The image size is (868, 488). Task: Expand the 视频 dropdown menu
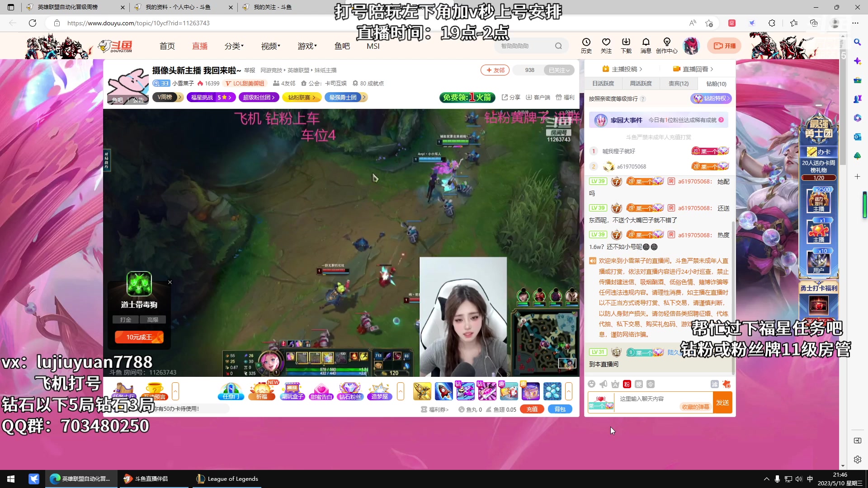coord(271,46)
